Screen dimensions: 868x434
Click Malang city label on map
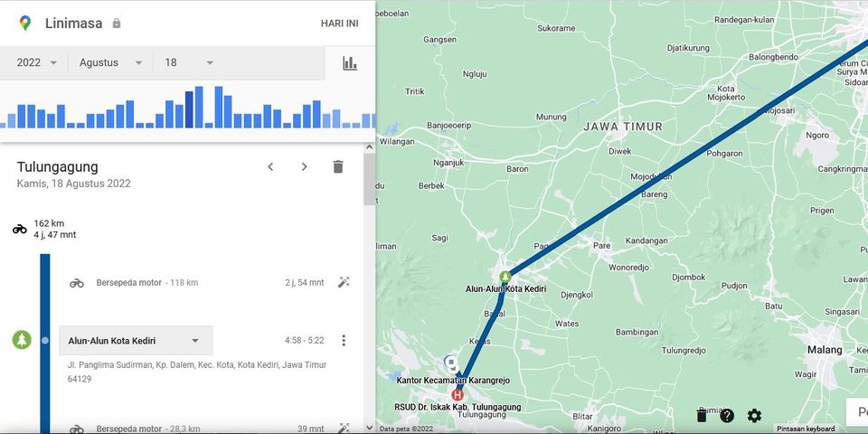825,350
